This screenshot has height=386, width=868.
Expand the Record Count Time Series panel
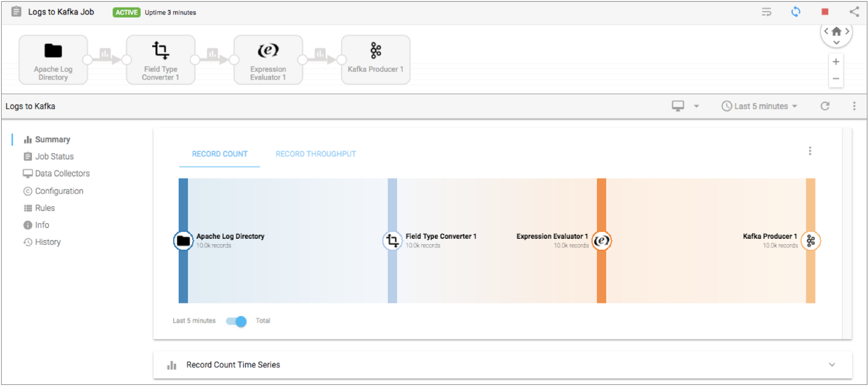pos(832,365)
